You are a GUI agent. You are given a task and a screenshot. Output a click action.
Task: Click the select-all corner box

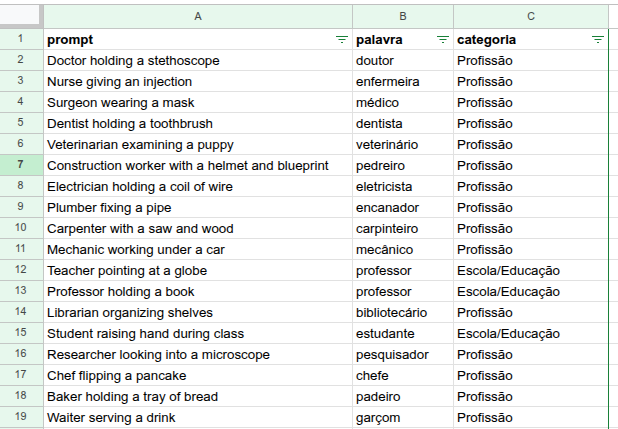pyautogui.click(x=20, y=16)
